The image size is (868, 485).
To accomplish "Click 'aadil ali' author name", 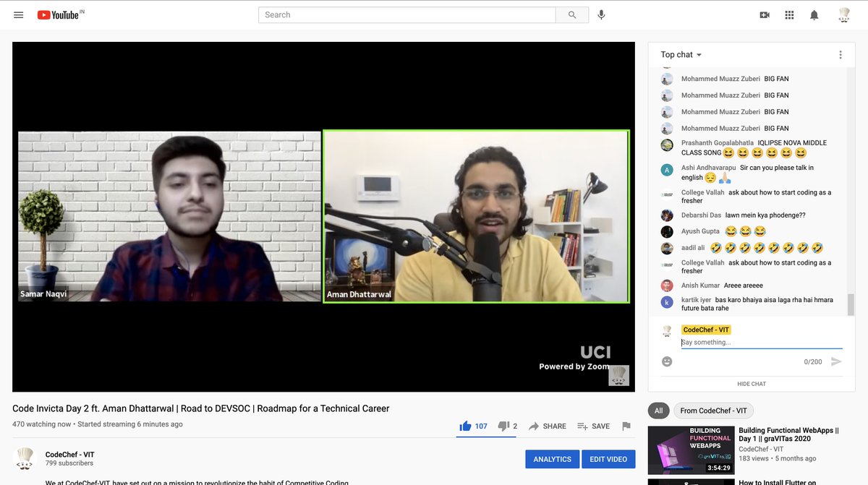I will coord(693,248).
